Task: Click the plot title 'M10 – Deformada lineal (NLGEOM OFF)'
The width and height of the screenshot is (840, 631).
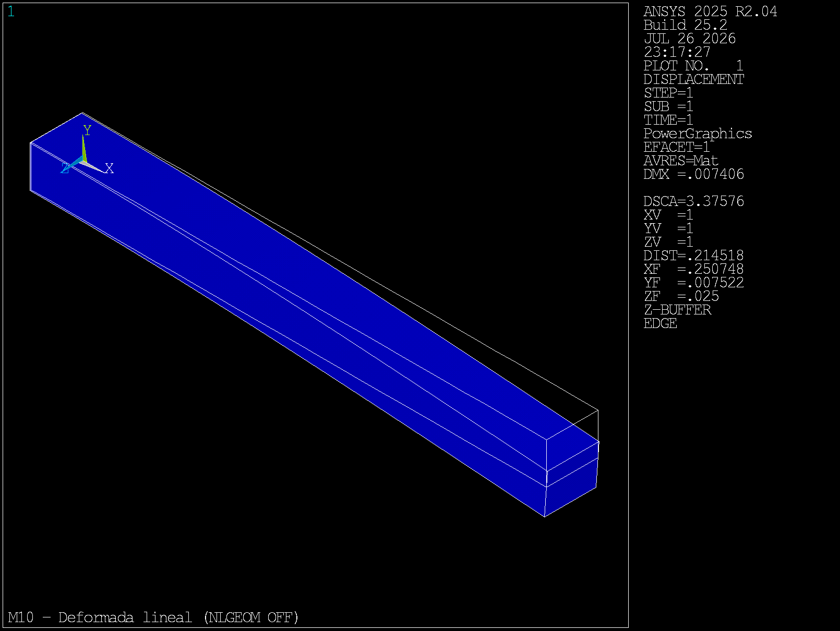Action: [x=153, y=618]
